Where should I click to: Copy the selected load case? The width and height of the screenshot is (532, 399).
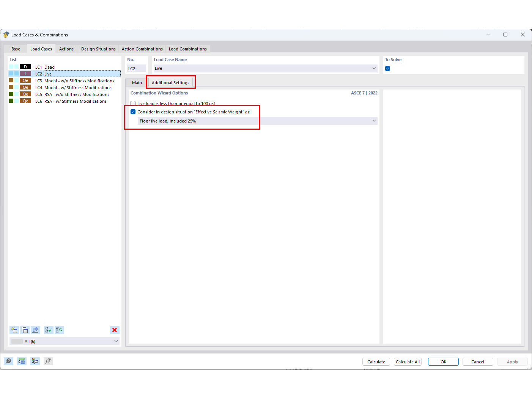(25, 330)
